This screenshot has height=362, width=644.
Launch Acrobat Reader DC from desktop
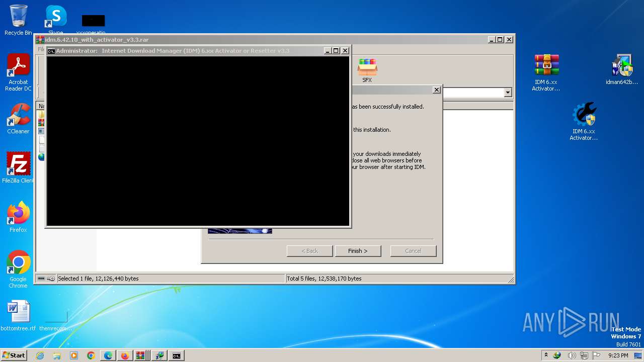point(18,72)
